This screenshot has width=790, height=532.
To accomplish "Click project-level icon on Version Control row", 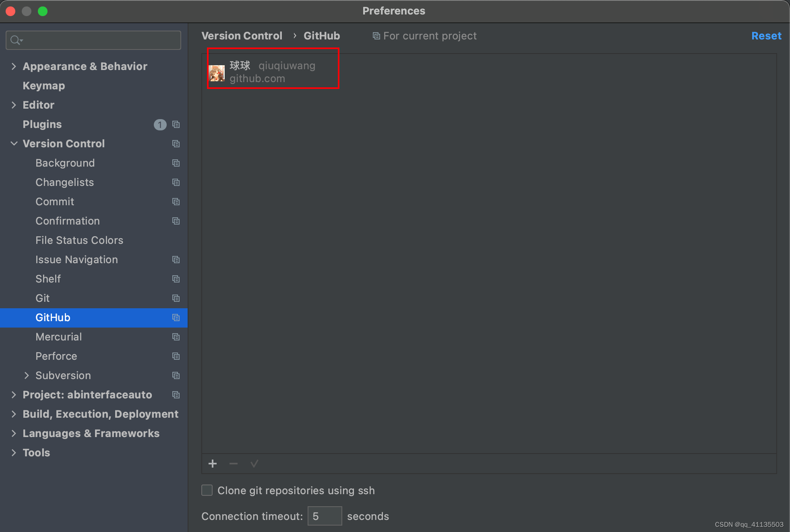I will pyautogui.click(x=176, y=144).
